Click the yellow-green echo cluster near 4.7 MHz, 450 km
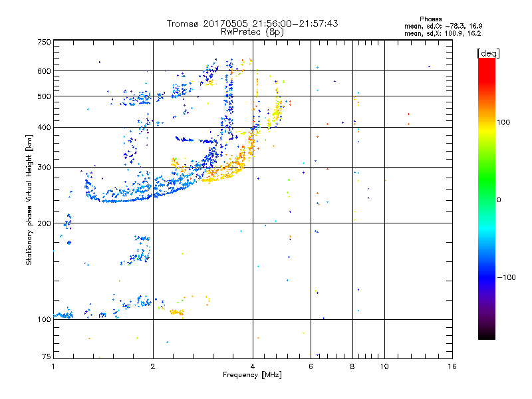The width and height of the screenshot is (532, 399). [x=277, y=112]
